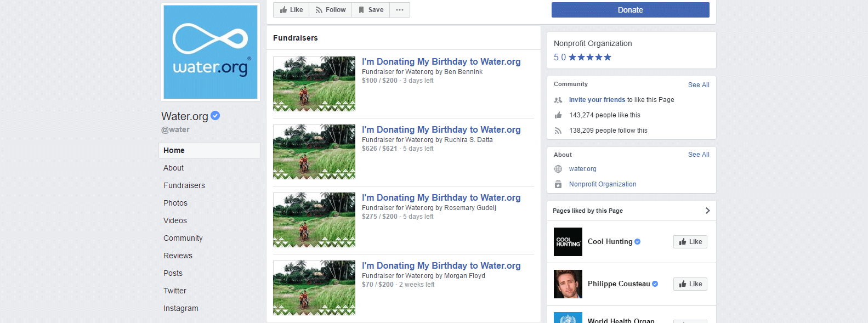Click the blue Donate button

pos(631,10)
